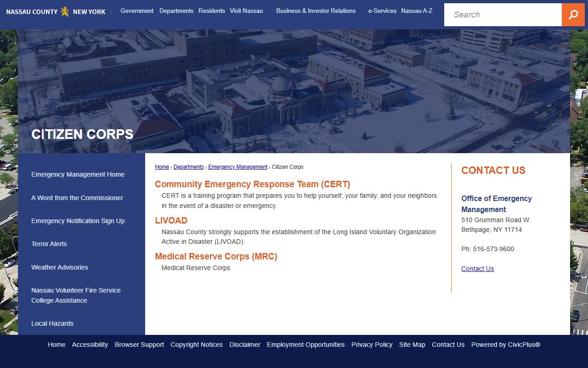Image resolution: width=588 pixels, height=368 pixels.
Task: Open Business & Investor Relations menu
Action: click(316, 11)
